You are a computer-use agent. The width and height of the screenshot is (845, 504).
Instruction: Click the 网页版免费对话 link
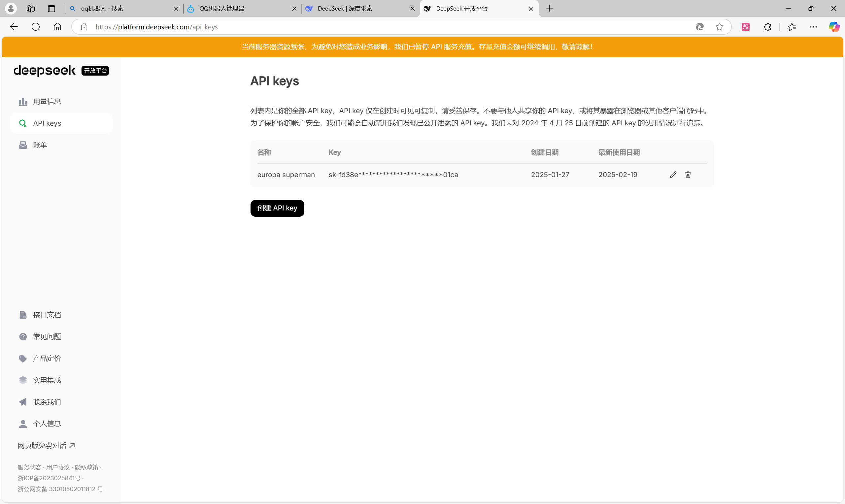46,445
